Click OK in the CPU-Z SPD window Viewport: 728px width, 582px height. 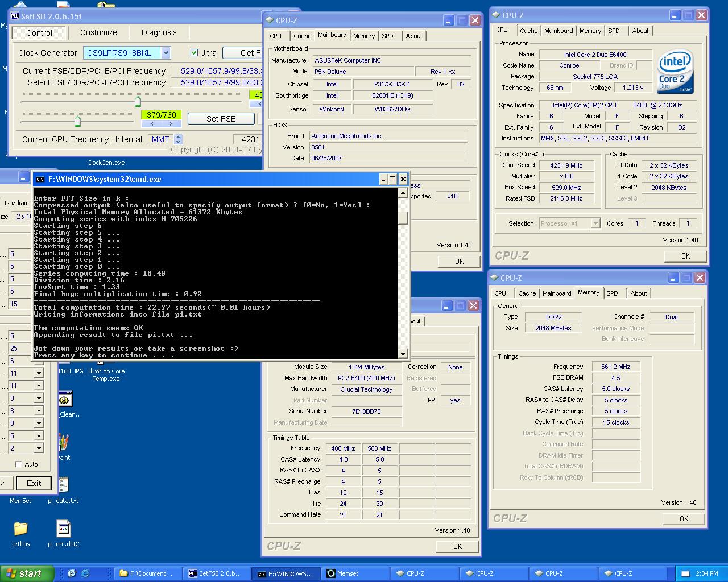457,546
